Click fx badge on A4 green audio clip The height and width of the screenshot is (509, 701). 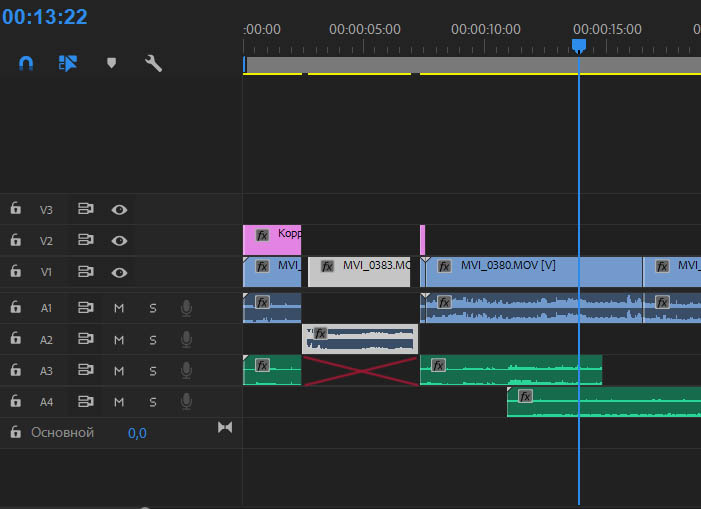click(x=525, y=396)
